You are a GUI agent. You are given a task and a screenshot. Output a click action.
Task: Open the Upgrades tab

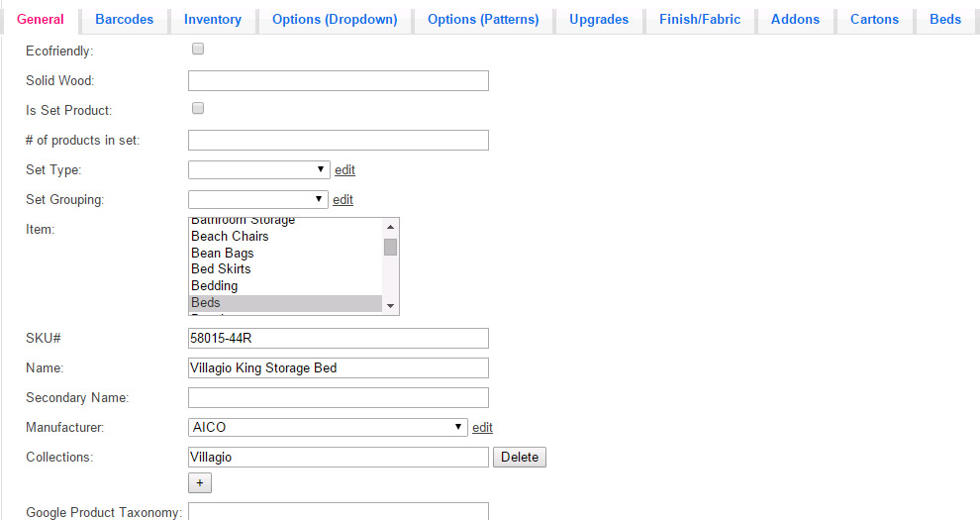pos(599,20)
